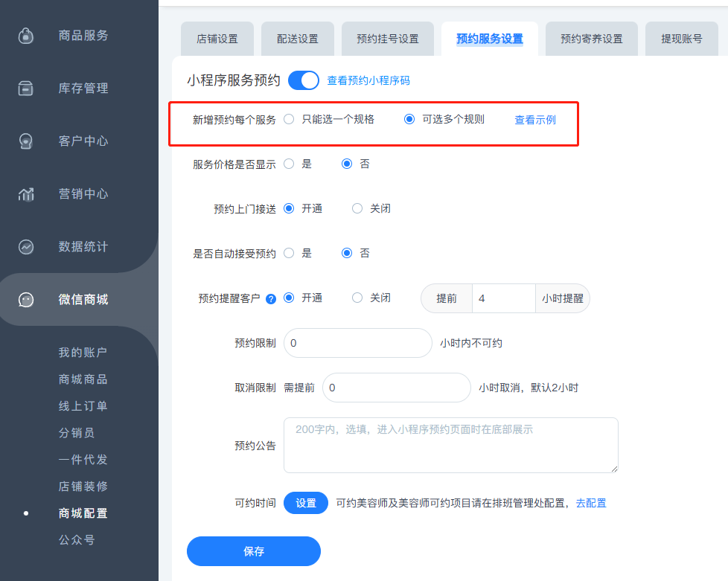Select the 只能选一个规格 radio option

pyautogui.click(x=289, y=119)
